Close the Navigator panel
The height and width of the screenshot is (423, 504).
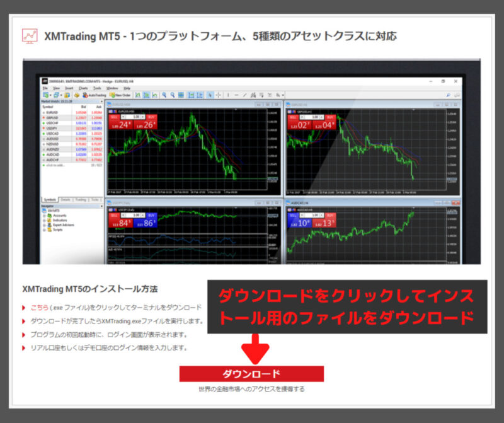pos(101,206)
